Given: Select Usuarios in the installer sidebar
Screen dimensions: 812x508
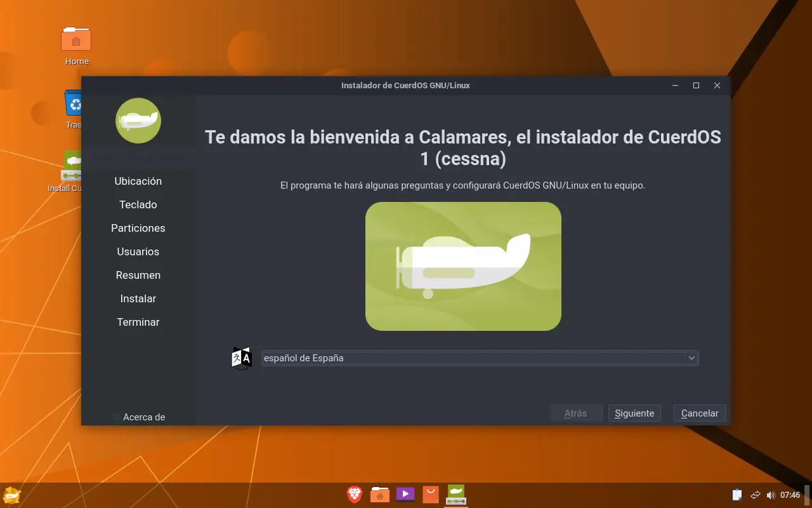Looking at the screenshot, I should point(138,251).
